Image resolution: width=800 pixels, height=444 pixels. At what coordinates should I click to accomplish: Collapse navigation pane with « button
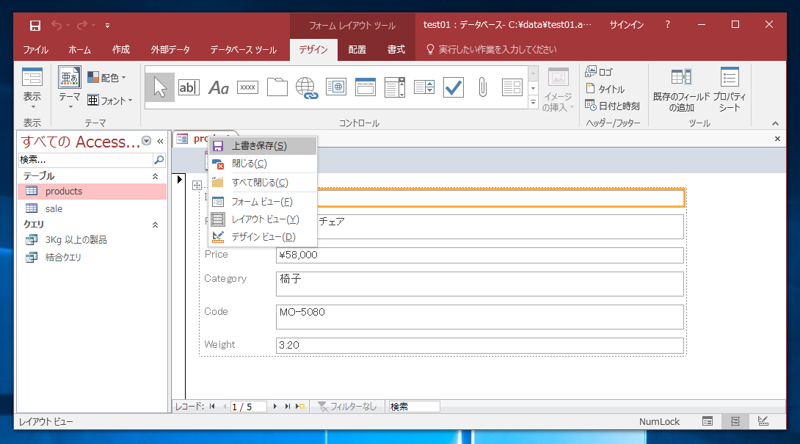160,141
